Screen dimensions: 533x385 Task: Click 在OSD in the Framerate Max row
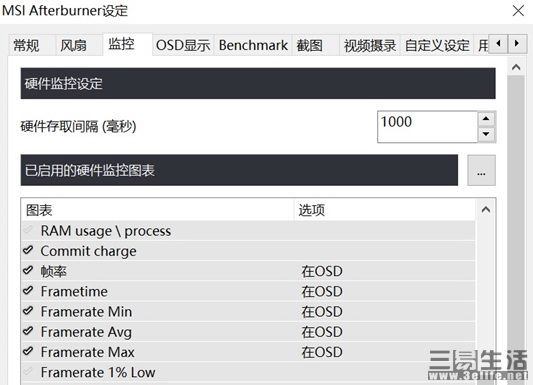(x=322, y=352)
